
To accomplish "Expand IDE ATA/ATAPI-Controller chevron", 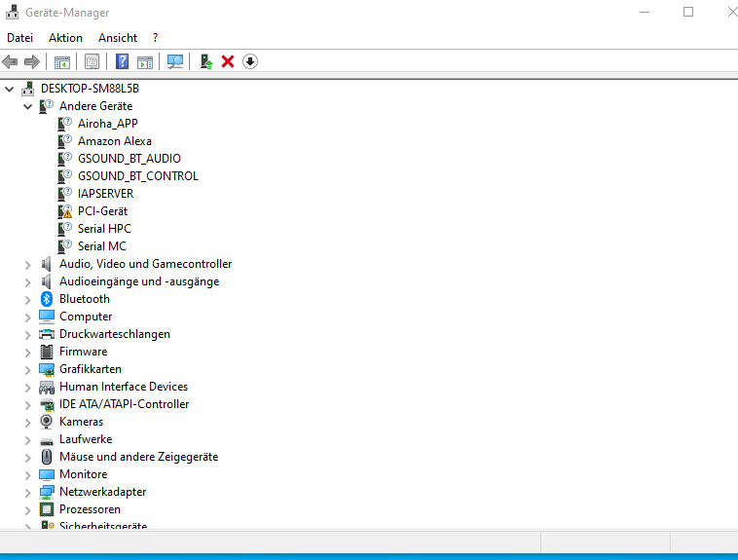I will tap(28, 405).
